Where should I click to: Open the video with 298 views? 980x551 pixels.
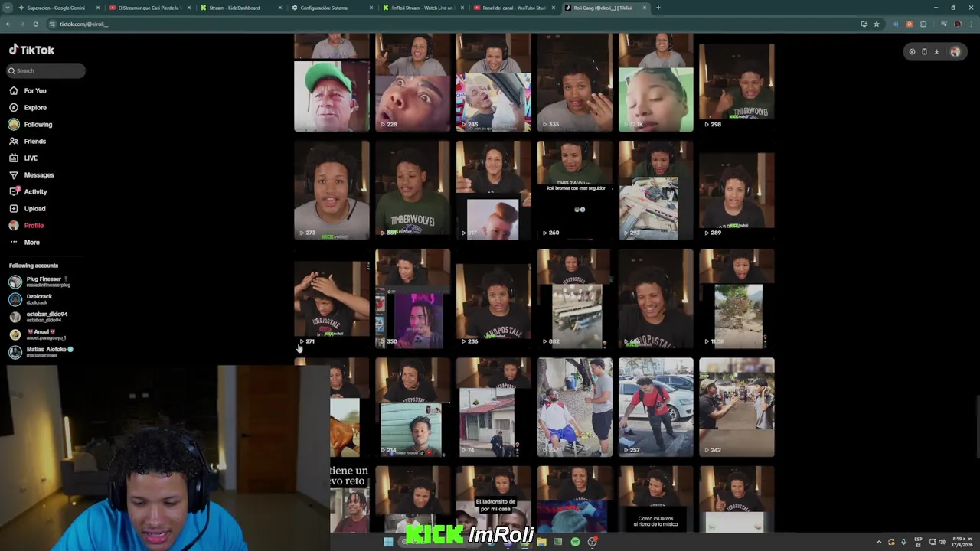click(x=737, y=83)
